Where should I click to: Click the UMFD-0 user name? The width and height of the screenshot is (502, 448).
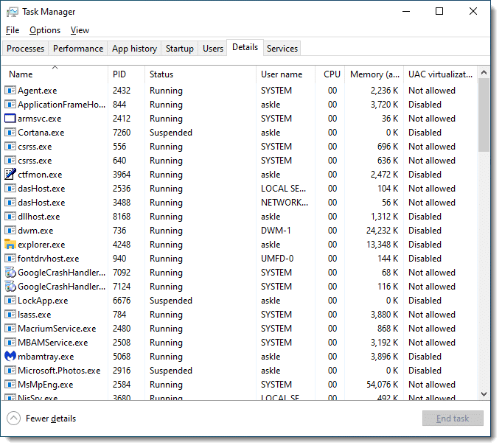tap(277, 259)
